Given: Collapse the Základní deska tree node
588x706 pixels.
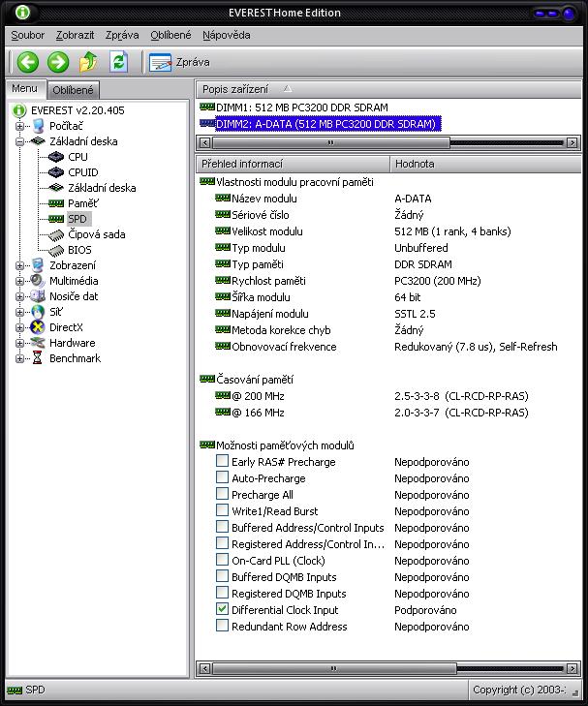Looking at the screenshot, I should pos(20,141).
